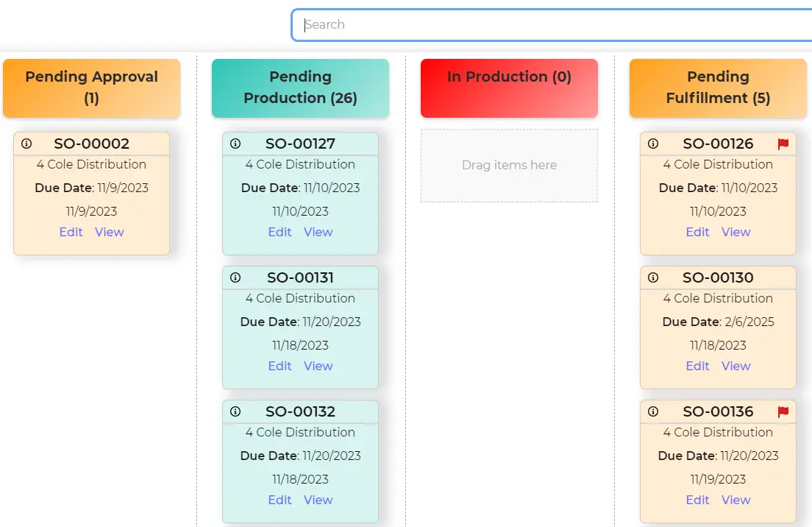Toggle the red flag on SO-00126
The height and width of the screenshot is (527, 812).
pyautogui.click(x=782, y=144)
